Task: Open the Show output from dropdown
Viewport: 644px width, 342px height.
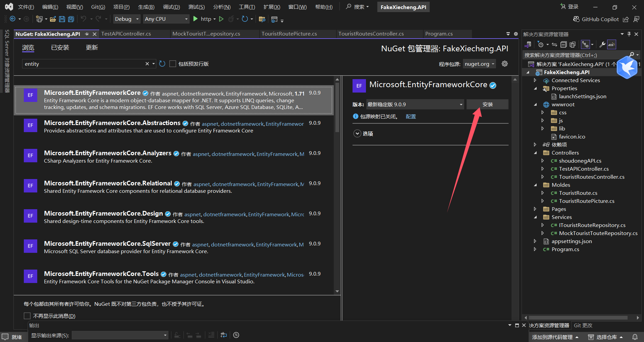Action: [x=120, y=335]
